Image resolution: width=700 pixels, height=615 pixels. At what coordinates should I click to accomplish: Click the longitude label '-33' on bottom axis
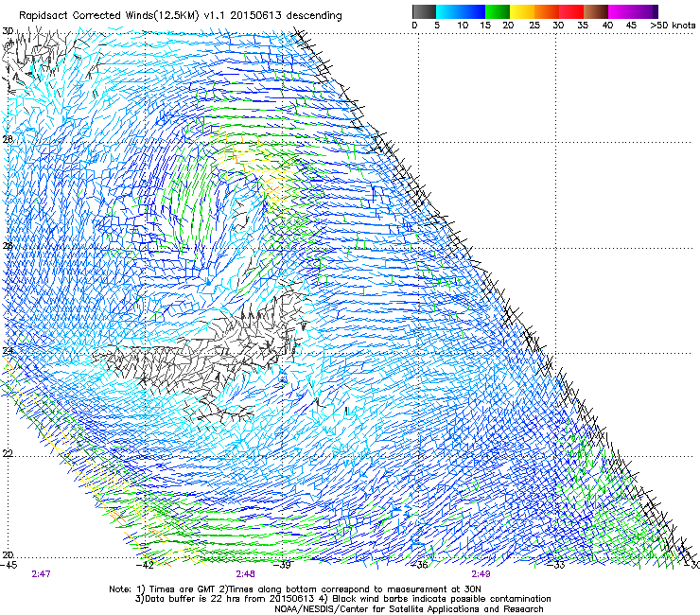(x=556, y=565)
